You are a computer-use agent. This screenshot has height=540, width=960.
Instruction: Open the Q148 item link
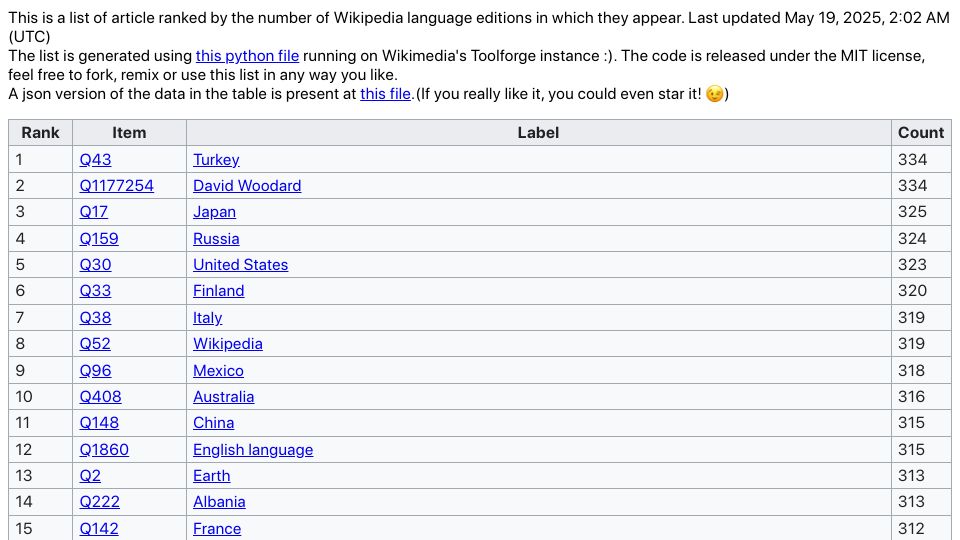[x=99, y=422]
